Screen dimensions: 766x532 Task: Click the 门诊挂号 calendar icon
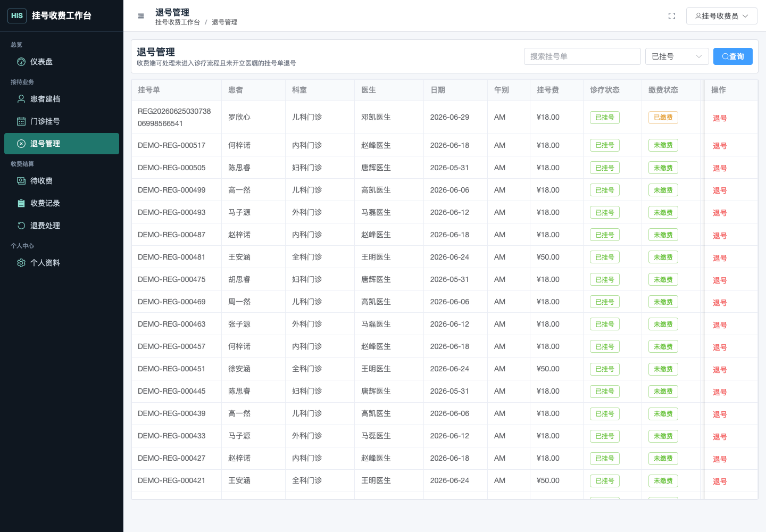pos(21,121)
